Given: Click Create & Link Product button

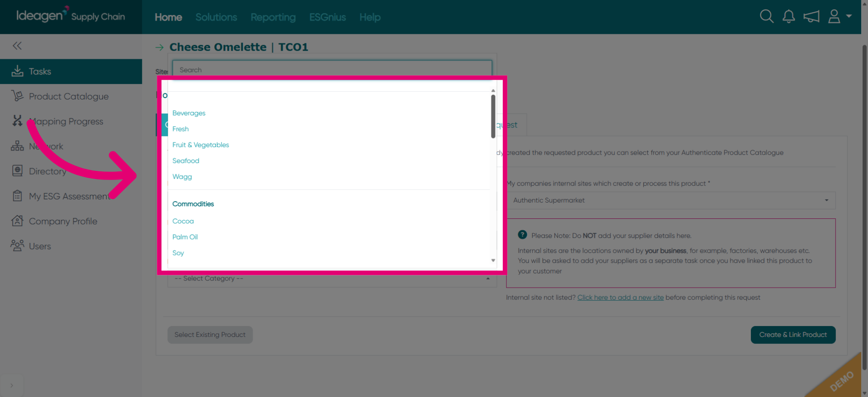Looking at the screenshot, I should [793, 335].
